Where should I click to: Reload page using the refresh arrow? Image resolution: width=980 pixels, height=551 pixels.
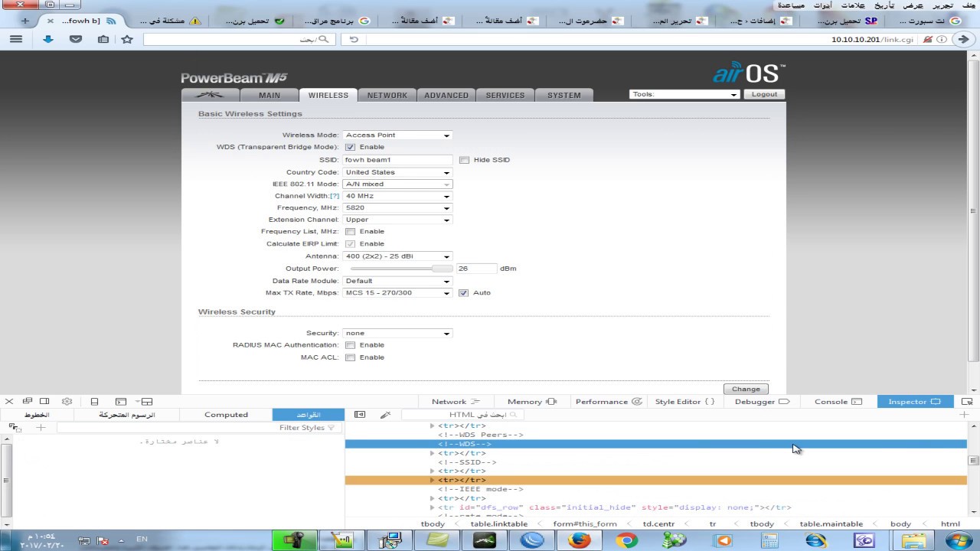(x=354, y=39)
